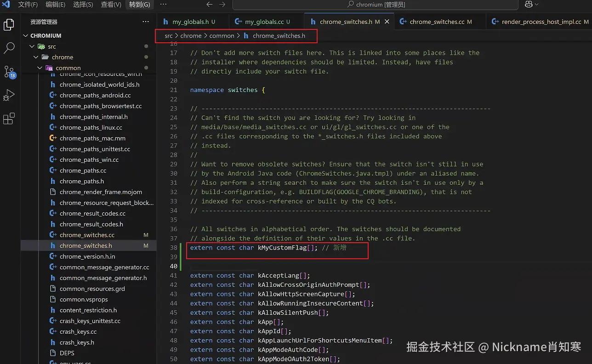The image size is (592, 364).
Task: Open the 查看(V) menu
Action: (x=111, y=4)
